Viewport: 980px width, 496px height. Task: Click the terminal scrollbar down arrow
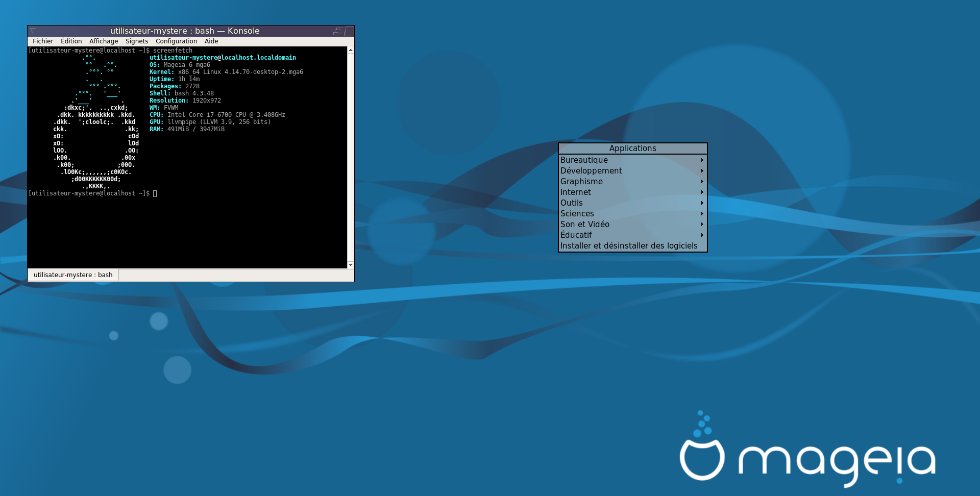(351, 265)
